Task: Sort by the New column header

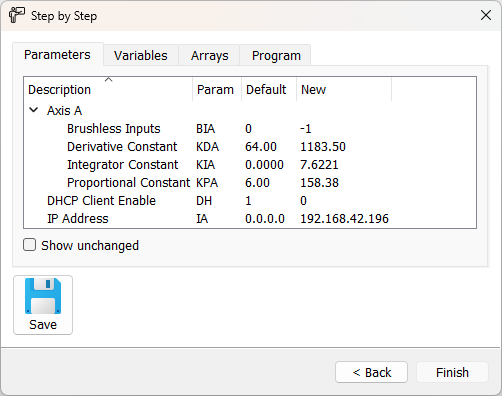Action: click(x=344, y=89)
